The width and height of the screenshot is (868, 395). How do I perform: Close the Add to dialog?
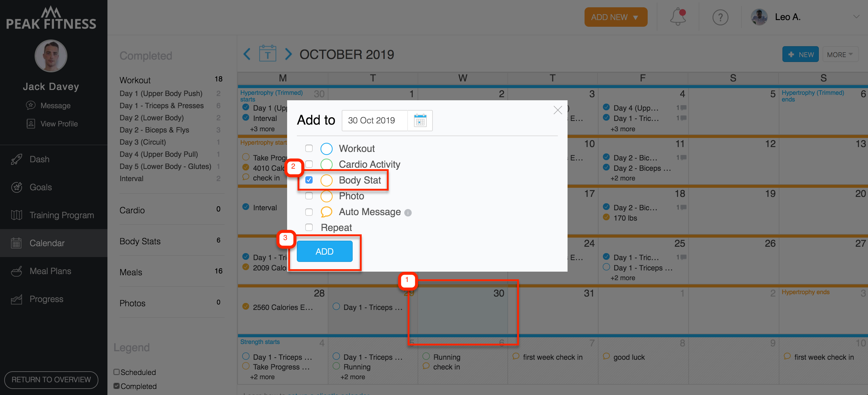point(558,110)
